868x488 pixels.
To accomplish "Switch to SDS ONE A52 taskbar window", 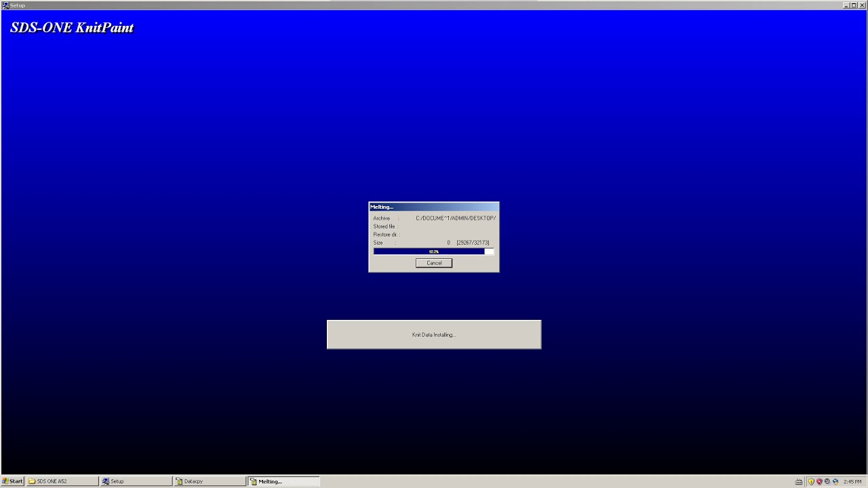I will [62, 481].
